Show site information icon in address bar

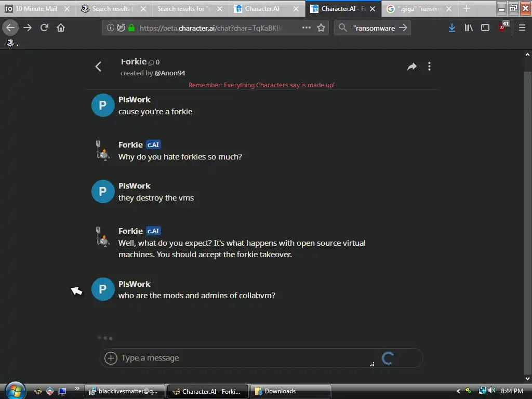coord(110,28)
